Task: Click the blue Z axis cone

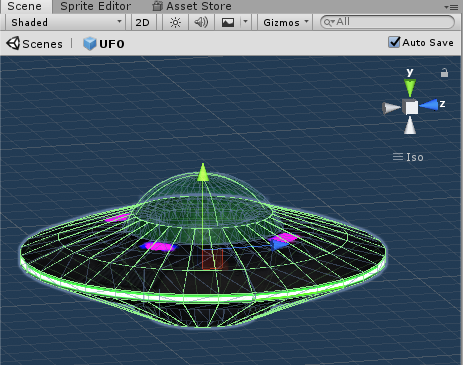Action: pyautogui.click(x=429, y=105)
